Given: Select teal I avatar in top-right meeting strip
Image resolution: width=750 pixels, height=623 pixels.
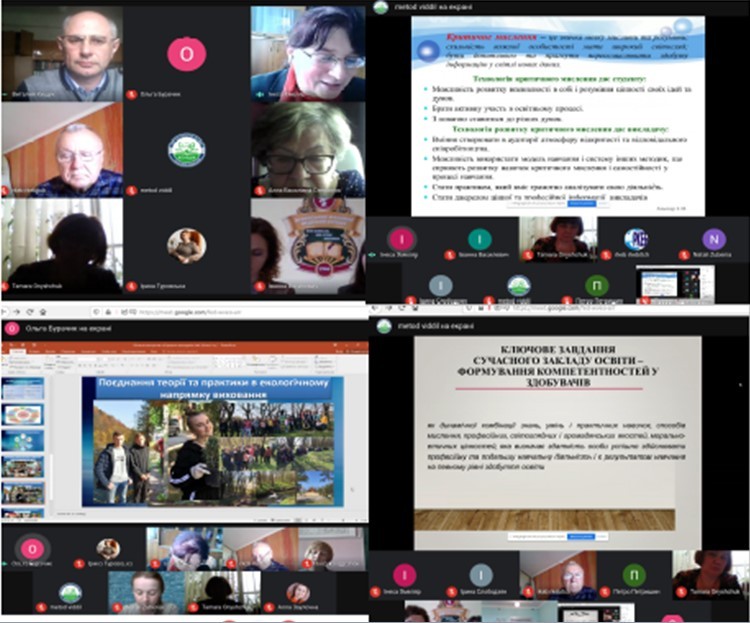Looking at the screenshot, I should [480, 238].
